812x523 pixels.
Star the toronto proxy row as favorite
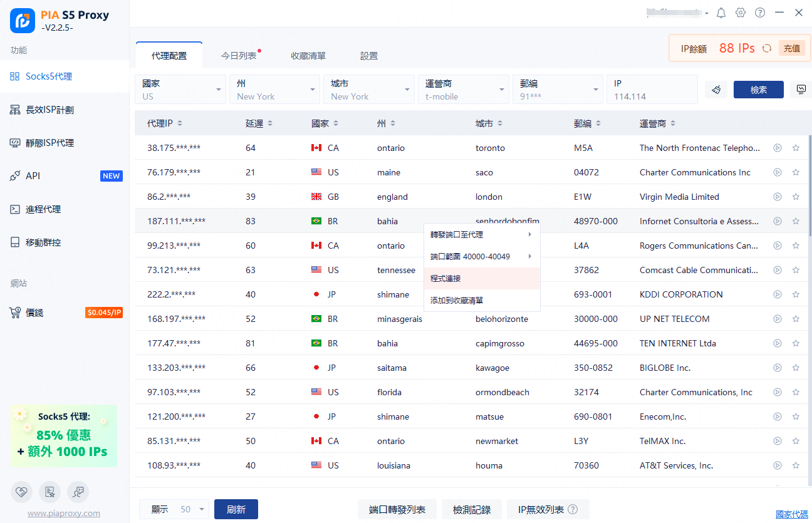click(796, 148)
